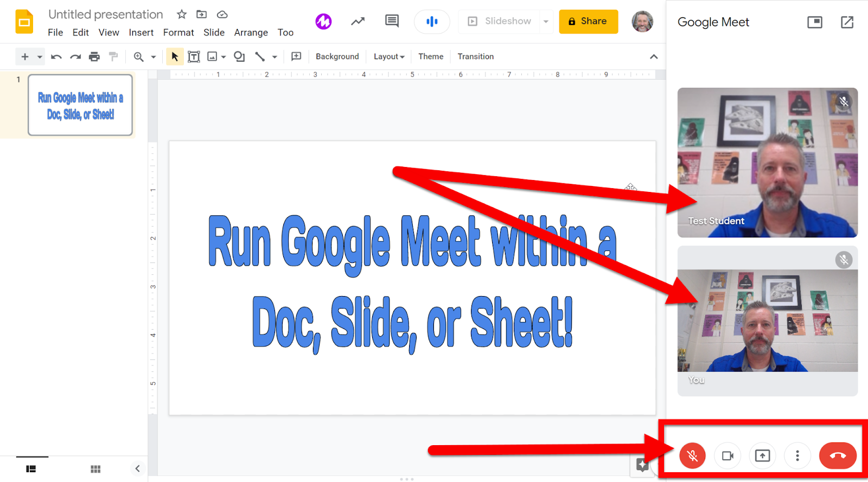Open zoom level dropdown arrow
Viewport: 868px width, 482px height.
154,57
